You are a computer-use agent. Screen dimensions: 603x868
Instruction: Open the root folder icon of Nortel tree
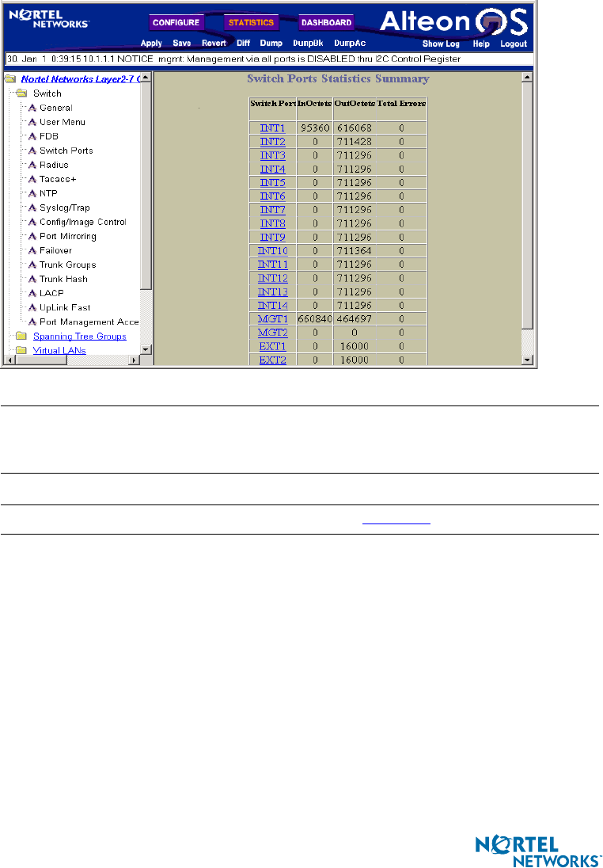click(x=10, y=78)
